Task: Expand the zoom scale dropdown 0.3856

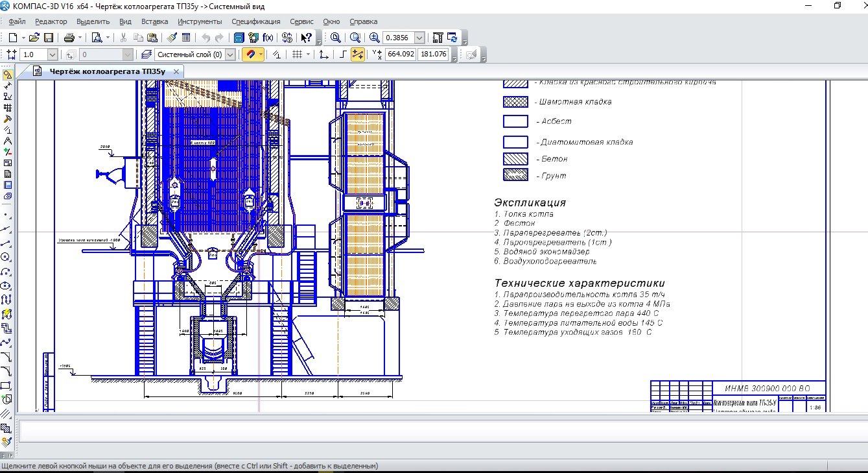Action: pos(419,38)
